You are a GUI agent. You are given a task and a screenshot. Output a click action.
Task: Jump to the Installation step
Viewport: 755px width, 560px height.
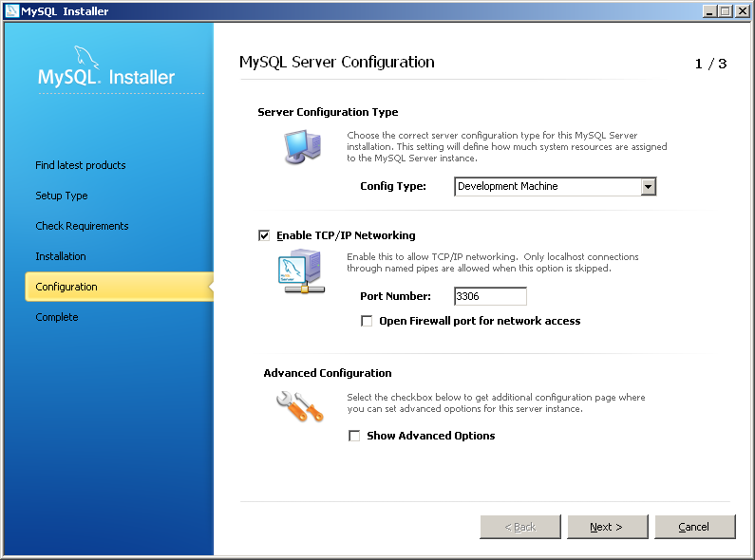[x=61, y=256]
